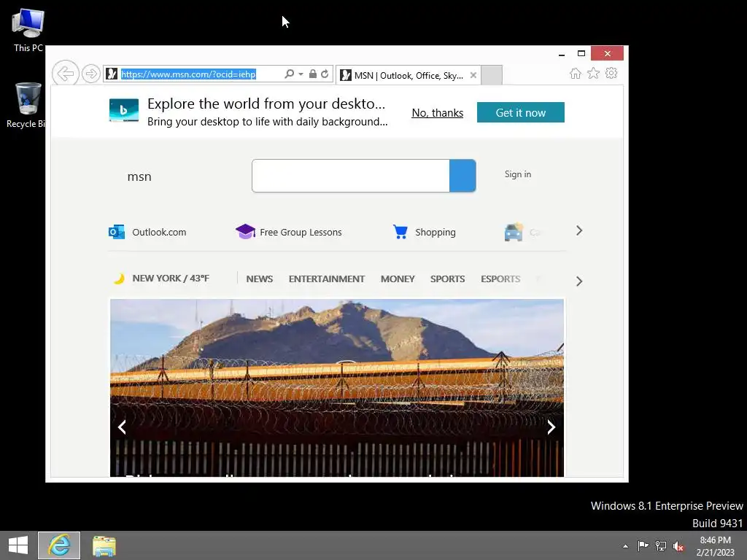Click the Home icon in Internet Explorer

pyautogui.click(x=576, y=74)
